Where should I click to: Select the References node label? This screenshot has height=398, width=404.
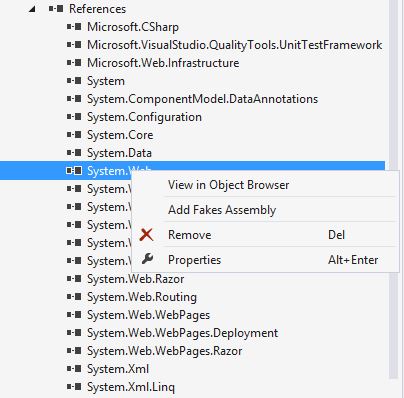(x=97, y=9)
